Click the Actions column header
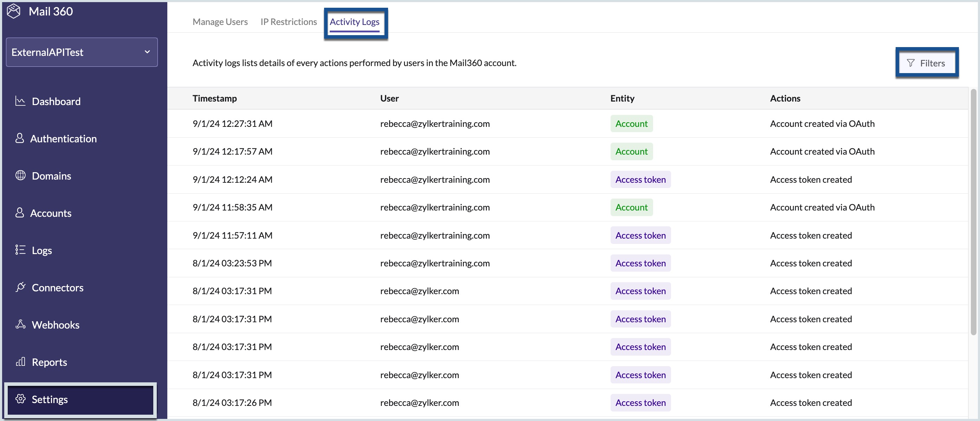This screenshot has width=980, height=421. click(x=785, y=98)
